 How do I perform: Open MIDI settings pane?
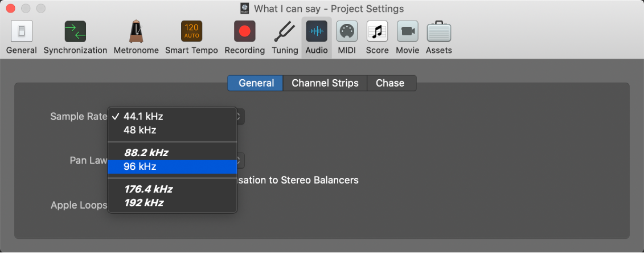(347, 32)
